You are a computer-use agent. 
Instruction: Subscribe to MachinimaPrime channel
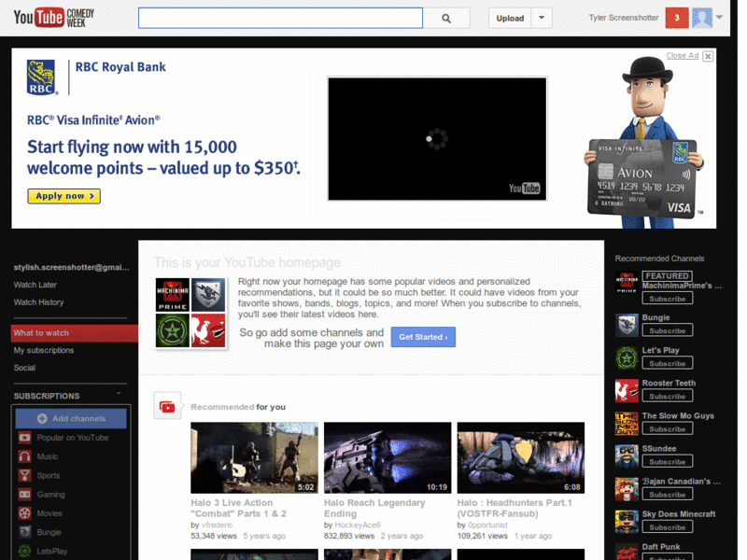[667, 299]
